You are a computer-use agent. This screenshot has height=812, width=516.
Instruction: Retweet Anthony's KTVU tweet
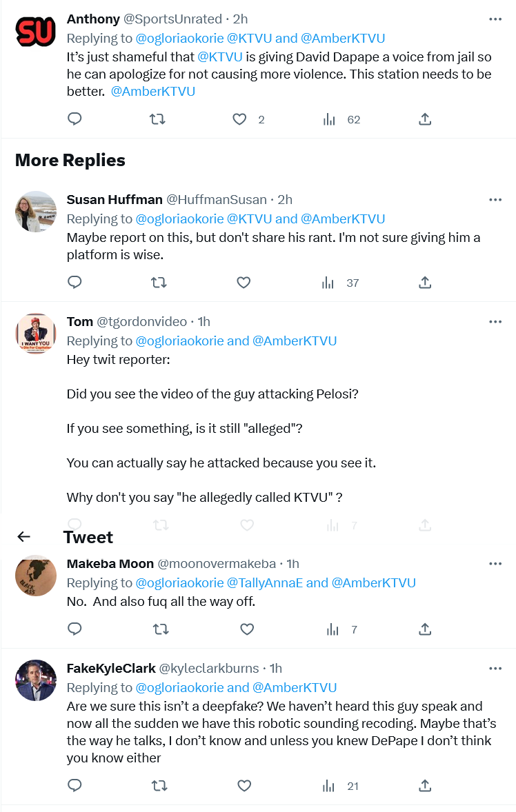(157, 119)
